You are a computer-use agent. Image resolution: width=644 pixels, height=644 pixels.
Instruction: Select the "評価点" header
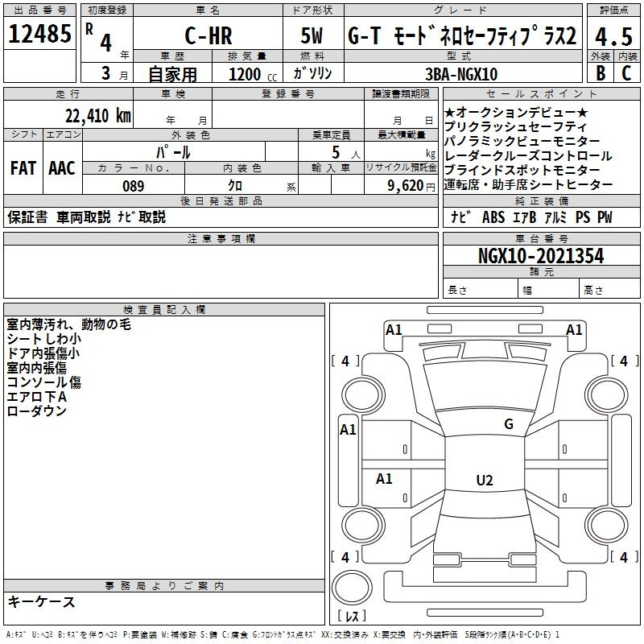(614, 10)
